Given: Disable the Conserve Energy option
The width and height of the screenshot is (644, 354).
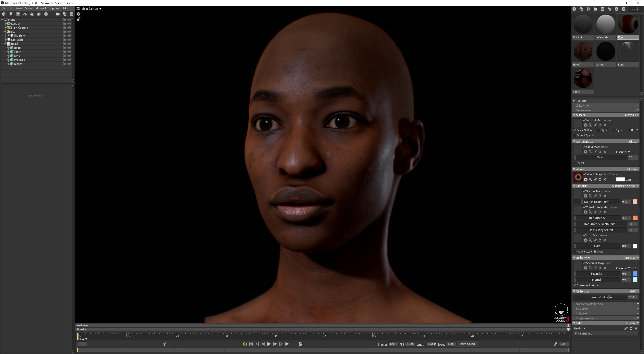Looking at the screenshot, I should click(x=575, y=285).
